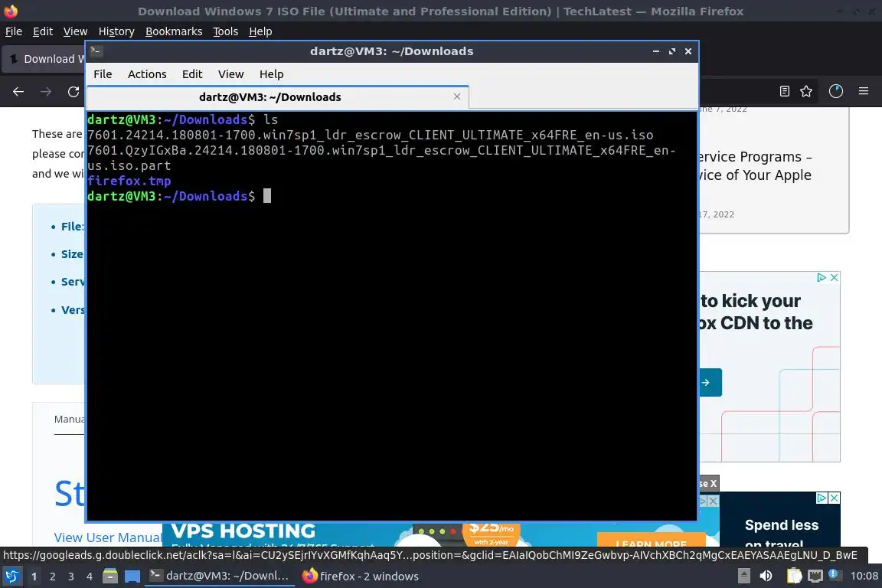
Task: Switch to workspace 3
Action: click(71, 577)
